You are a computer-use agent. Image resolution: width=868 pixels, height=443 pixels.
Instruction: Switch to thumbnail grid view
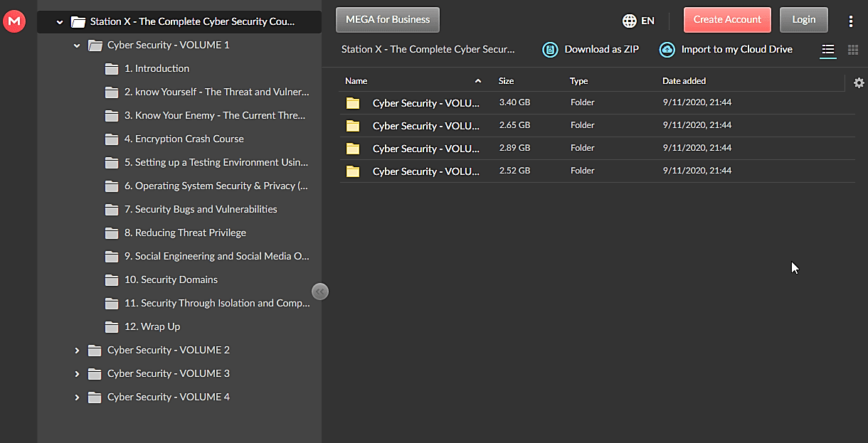(853, 50)
